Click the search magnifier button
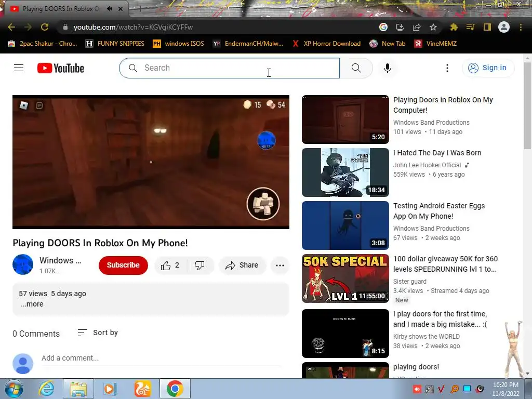532x399 pixels. click(356, 68)
